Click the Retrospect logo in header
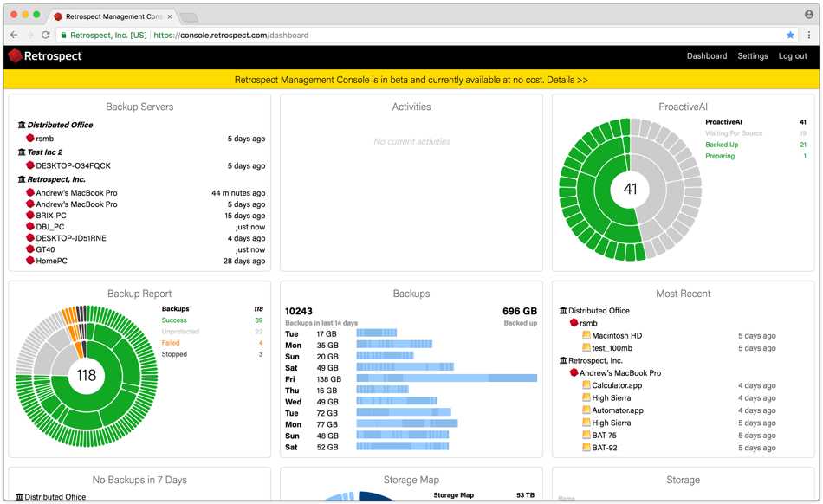Screen dimensions: 823x504 point(45,56)
